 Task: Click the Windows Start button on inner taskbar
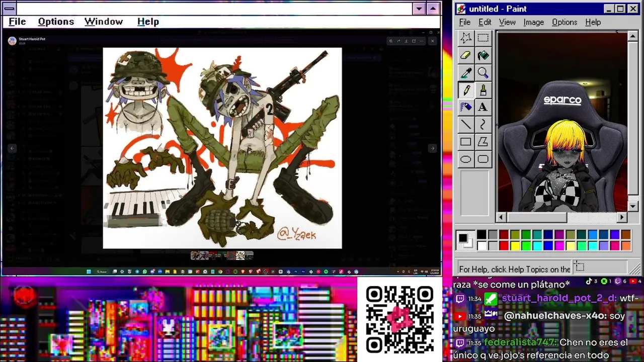(89, 271)
